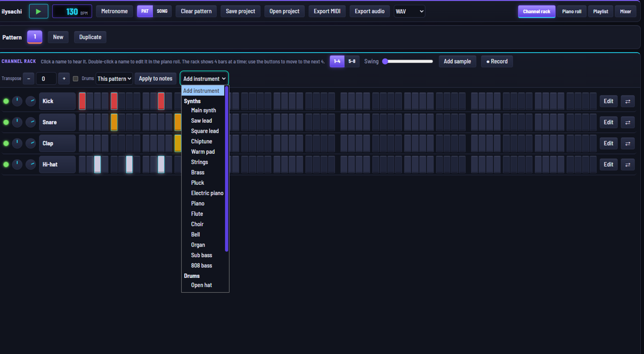Decrease transpose with the minus button
The height and width of the screenshot is (354, 644).
29,78
